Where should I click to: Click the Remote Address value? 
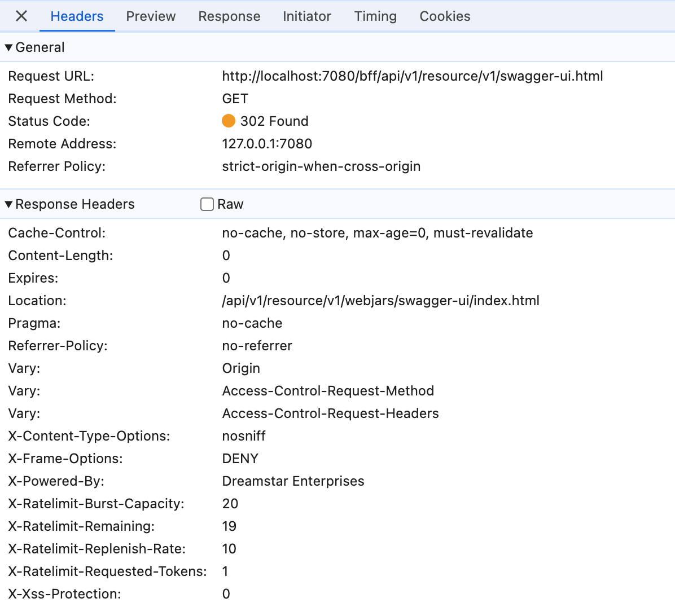pos(267,143)
